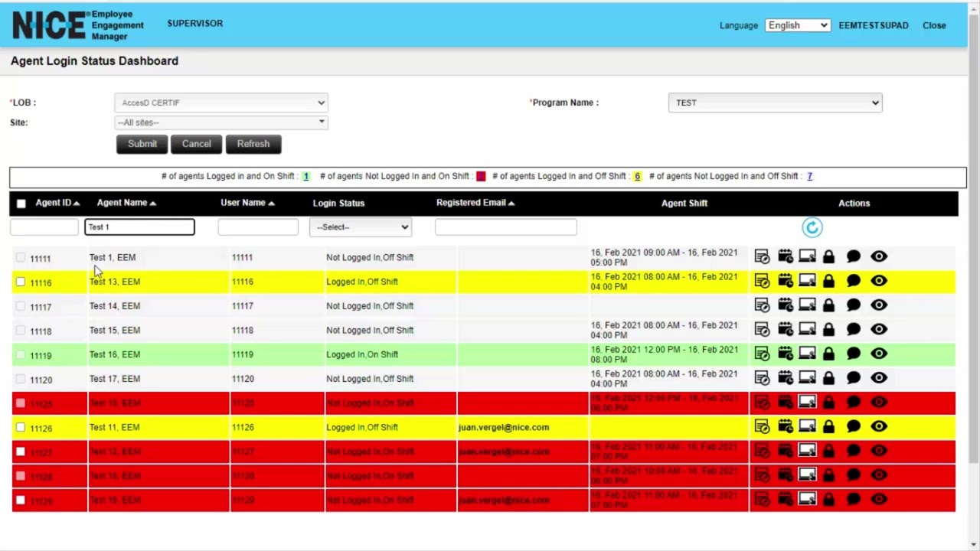Click the lock icon in the Test 13 row
Viewport: 980px width, 551px height.
829,282
